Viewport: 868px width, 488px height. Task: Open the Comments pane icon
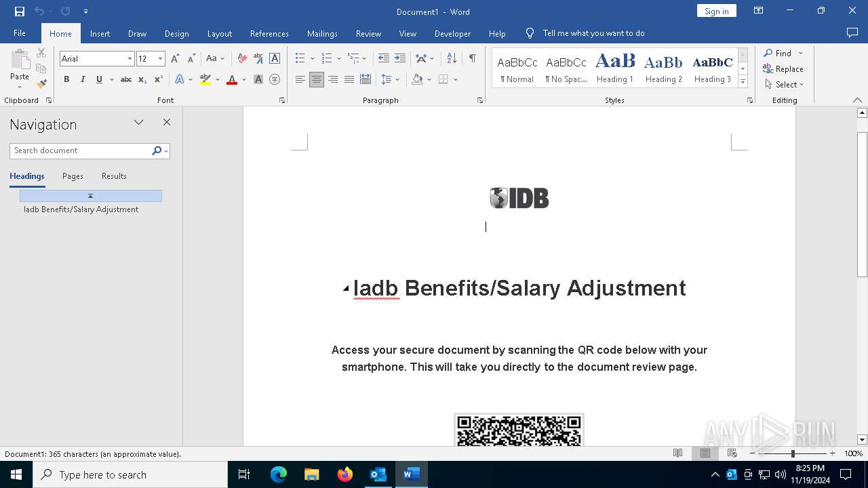coord(852,33)
